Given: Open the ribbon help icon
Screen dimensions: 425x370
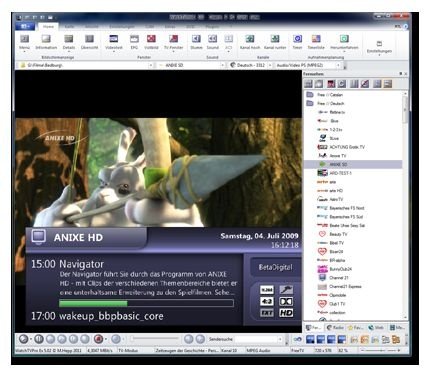Looking at the screenshot, I should coord(405,26).
